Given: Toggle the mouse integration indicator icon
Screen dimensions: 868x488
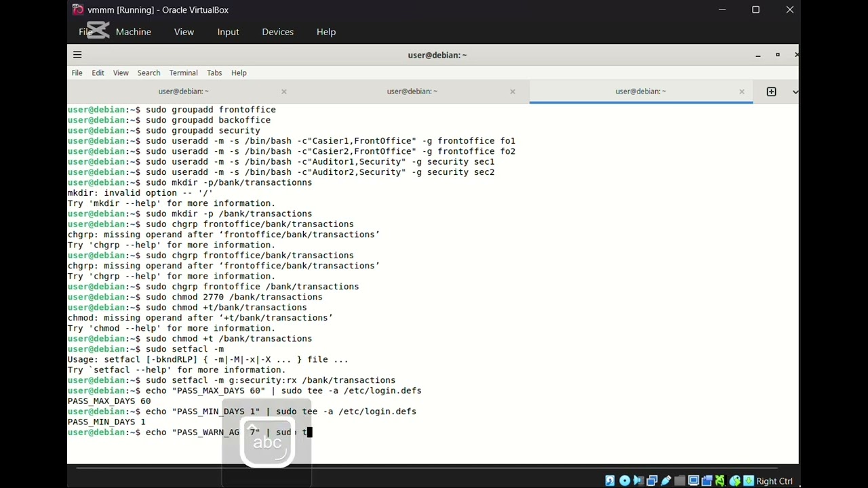Looking at the screenshot, I should pyautogui.click(x=734, y=481).
